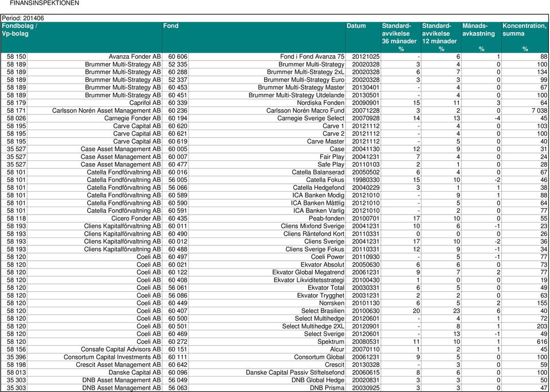Select the Catella Fokus fund
The height and width of the screenshot is (392, 550).
(325, 180)
